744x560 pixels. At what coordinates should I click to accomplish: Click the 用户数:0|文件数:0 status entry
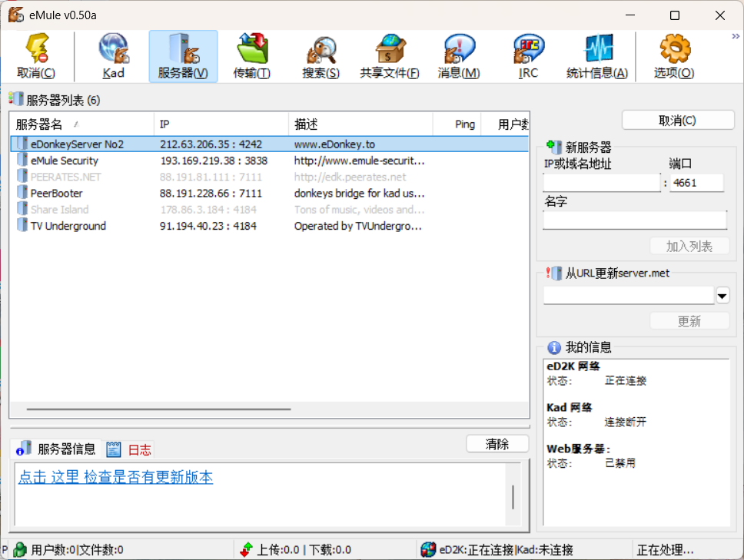click(78, 549)
